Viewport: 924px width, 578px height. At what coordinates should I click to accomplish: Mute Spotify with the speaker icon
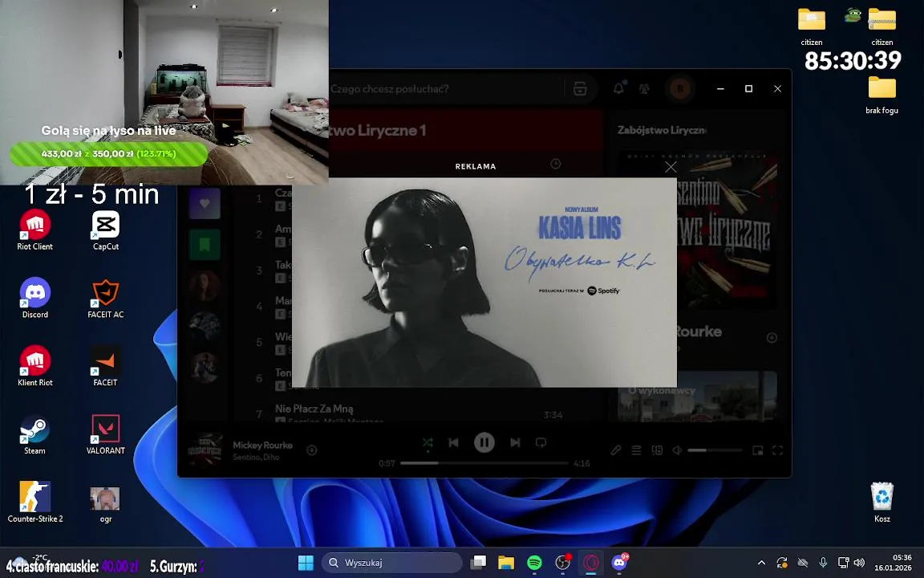point(677,450)
